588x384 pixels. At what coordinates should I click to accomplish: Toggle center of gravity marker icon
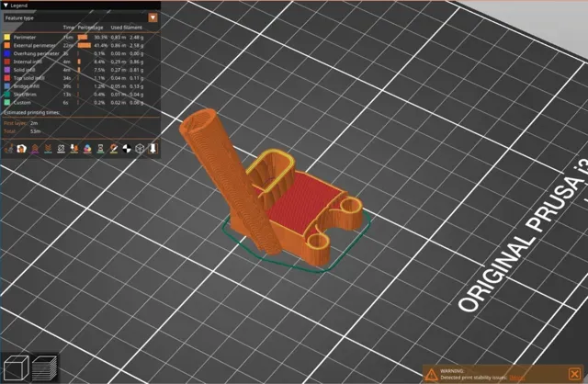(127, 149)
